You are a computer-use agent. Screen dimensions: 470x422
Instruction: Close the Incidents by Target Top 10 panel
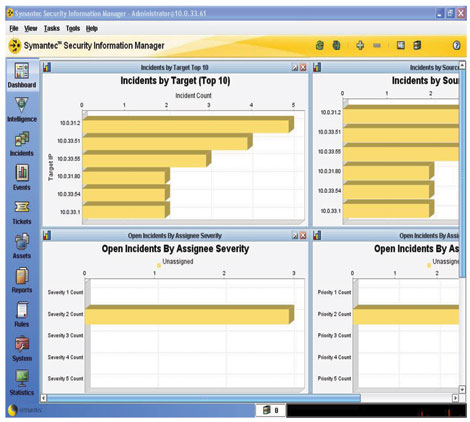303,68
